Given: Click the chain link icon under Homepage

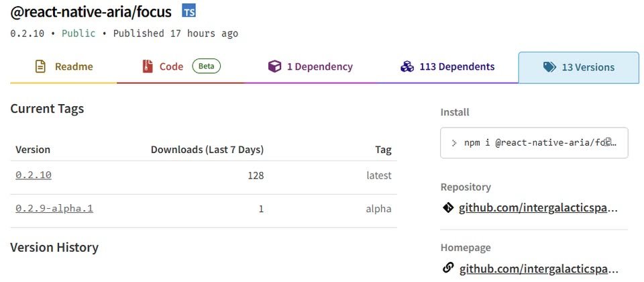Looking at the screenshot, I should [x=448, y=269].
